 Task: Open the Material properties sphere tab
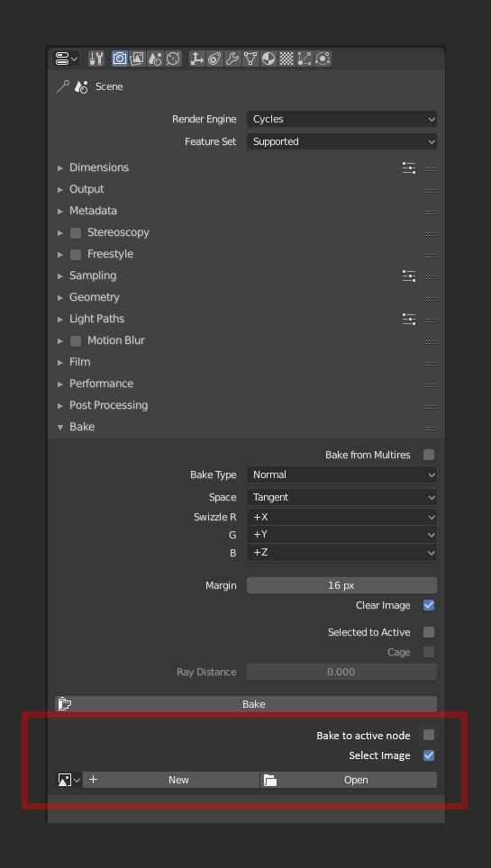coord(268,59)
